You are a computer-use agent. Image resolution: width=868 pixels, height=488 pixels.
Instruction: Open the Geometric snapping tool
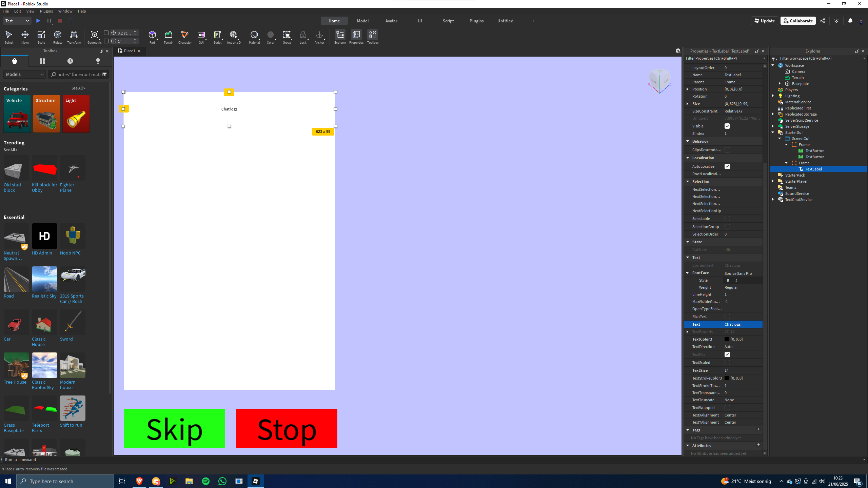(94, 37)
